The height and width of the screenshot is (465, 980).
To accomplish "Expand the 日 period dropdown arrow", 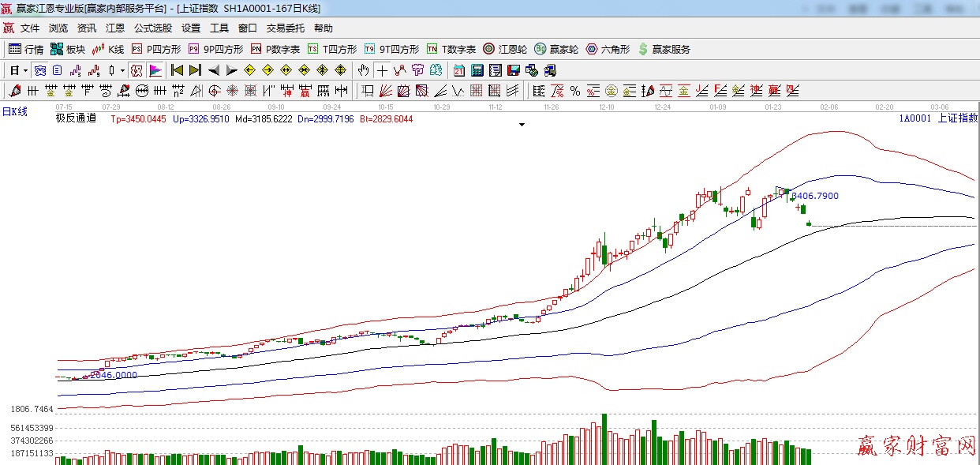I will click(x=25, y=70).
